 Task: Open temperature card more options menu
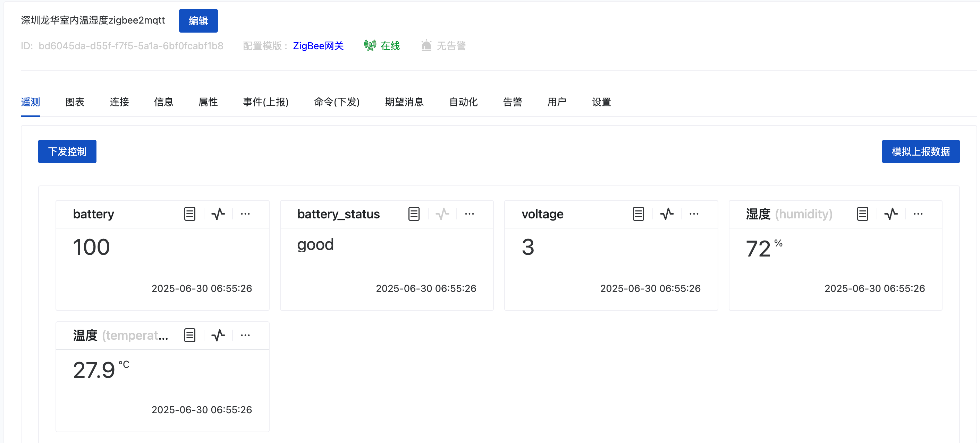(245, 335)
